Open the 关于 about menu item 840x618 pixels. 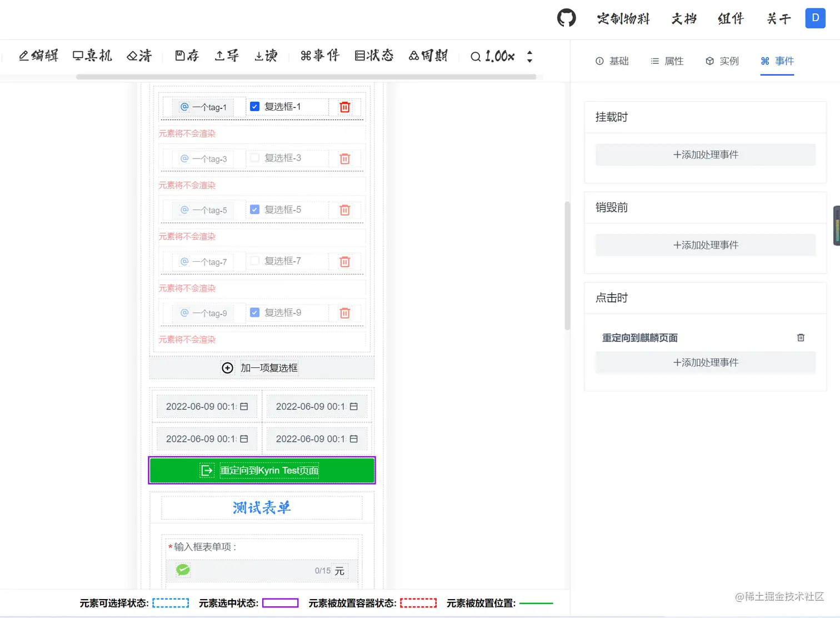tap(778, 18)
